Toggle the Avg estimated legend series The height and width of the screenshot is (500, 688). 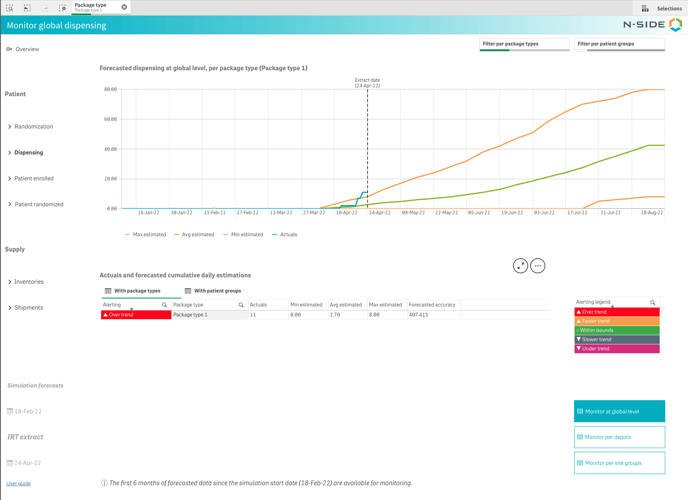point(193,235)
